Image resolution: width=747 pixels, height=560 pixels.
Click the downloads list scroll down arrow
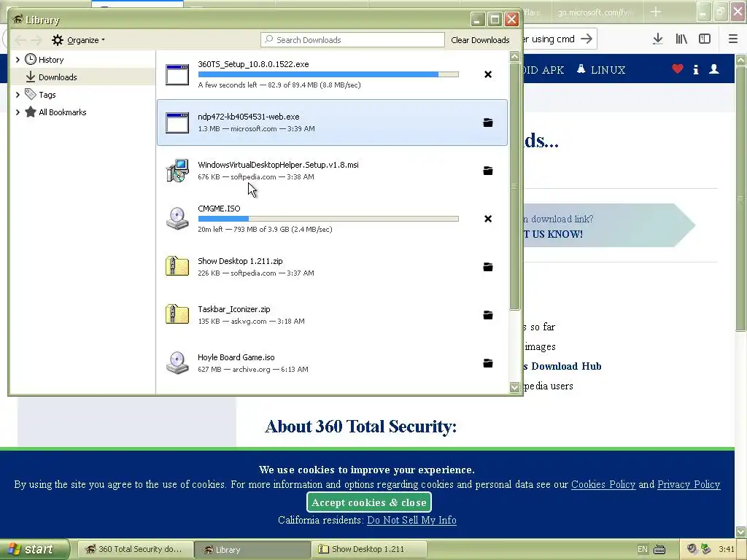514,387
